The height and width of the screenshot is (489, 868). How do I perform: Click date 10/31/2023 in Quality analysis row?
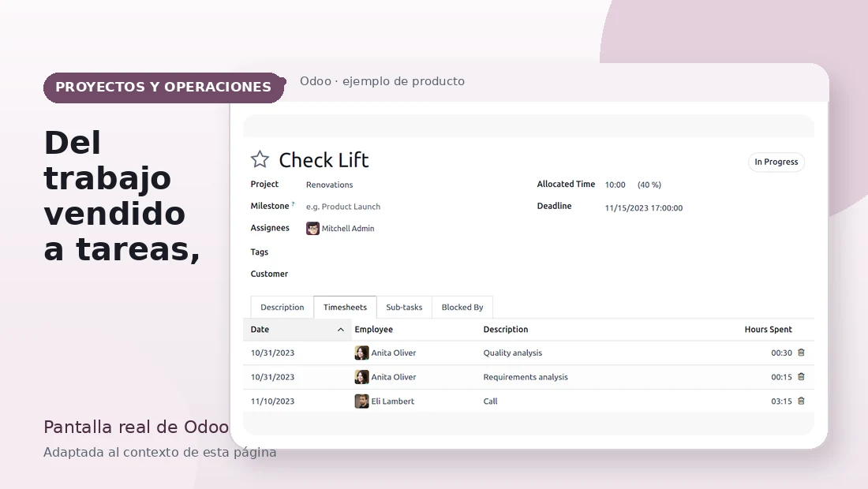click(x=272, y=353)
